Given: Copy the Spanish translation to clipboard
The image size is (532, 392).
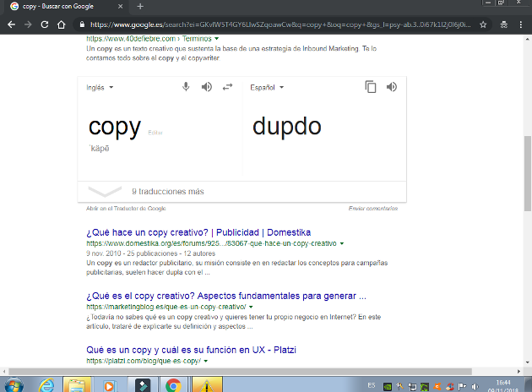Looking at the screenshot, I should (371, 87).
